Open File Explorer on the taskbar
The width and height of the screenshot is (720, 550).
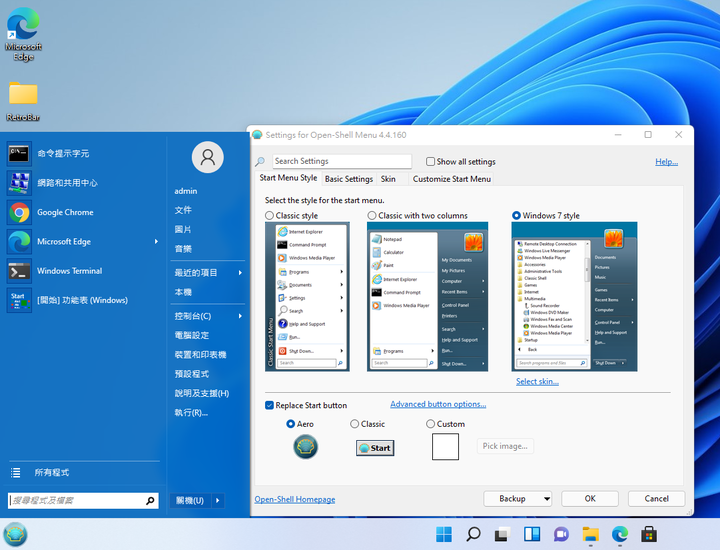[x=591, y=534]
